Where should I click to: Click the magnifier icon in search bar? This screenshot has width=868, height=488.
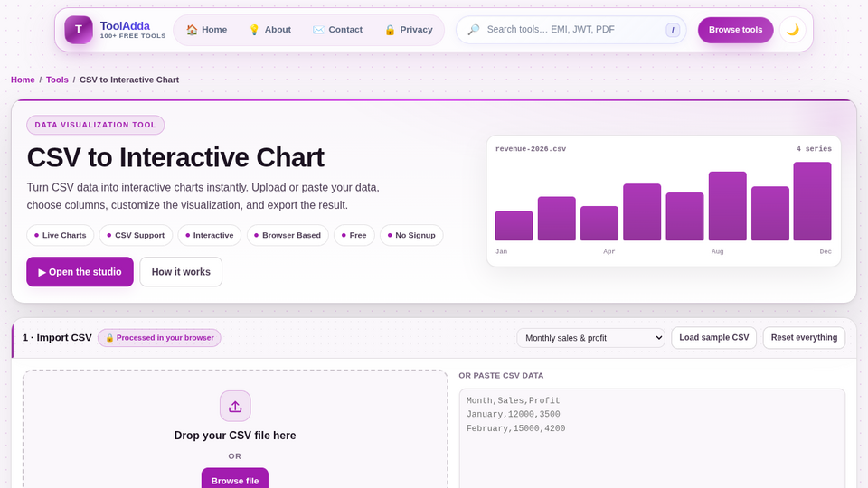click(474, 30)
